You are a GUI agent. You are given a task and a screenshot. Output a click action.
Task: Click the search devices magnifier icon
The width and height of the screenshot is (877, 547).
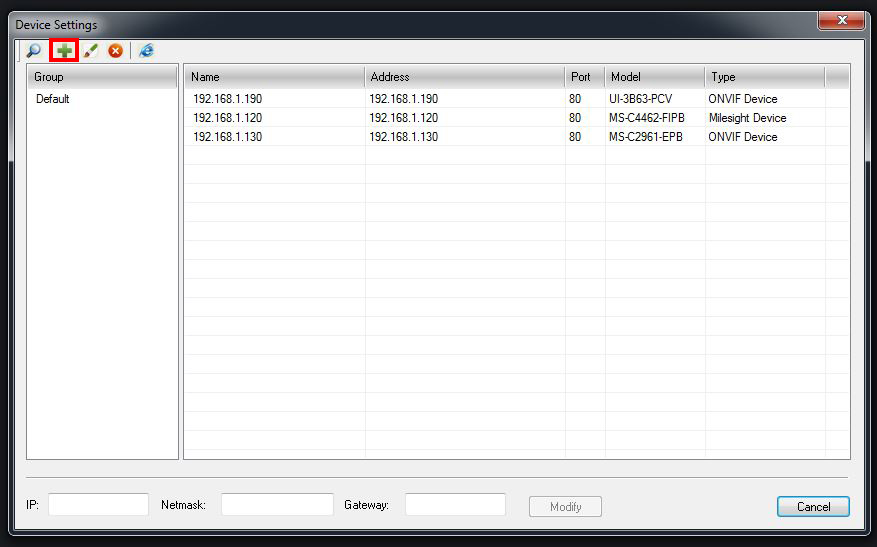34,51
